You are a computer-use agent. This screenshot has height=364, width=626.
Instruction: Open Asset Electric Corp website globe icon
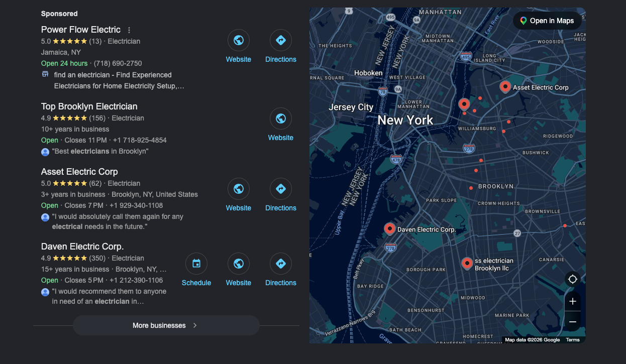(239, 189)
